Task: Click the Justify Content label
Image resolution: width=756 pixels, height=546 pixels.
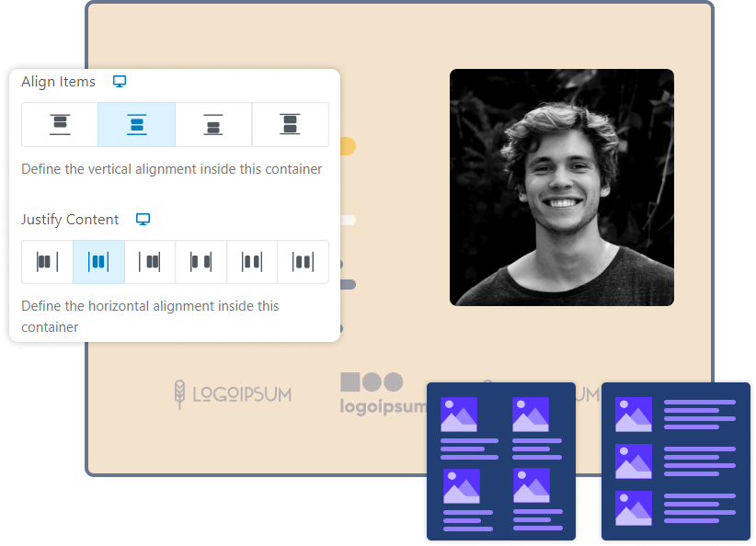Action: pyautogui.click(x=70, y=220)
